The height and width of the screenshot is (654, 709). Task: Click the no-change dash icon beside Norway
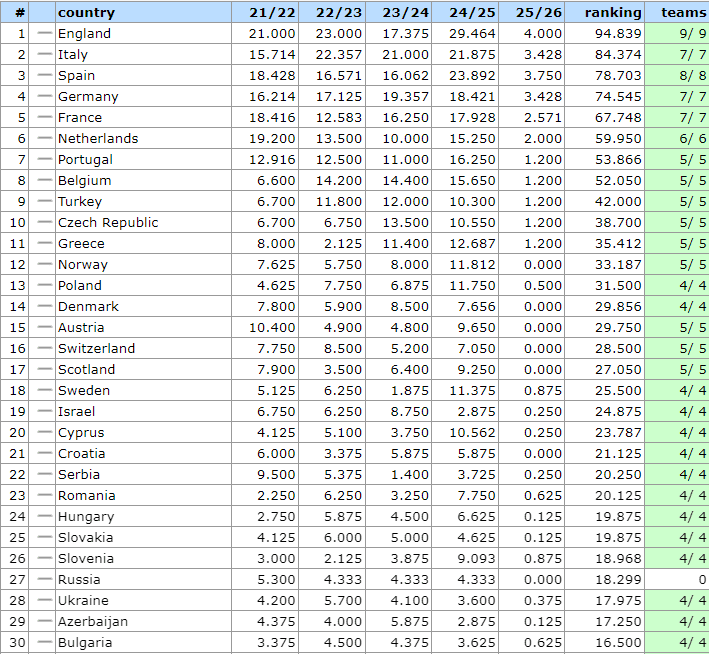(x=44, y=264)
